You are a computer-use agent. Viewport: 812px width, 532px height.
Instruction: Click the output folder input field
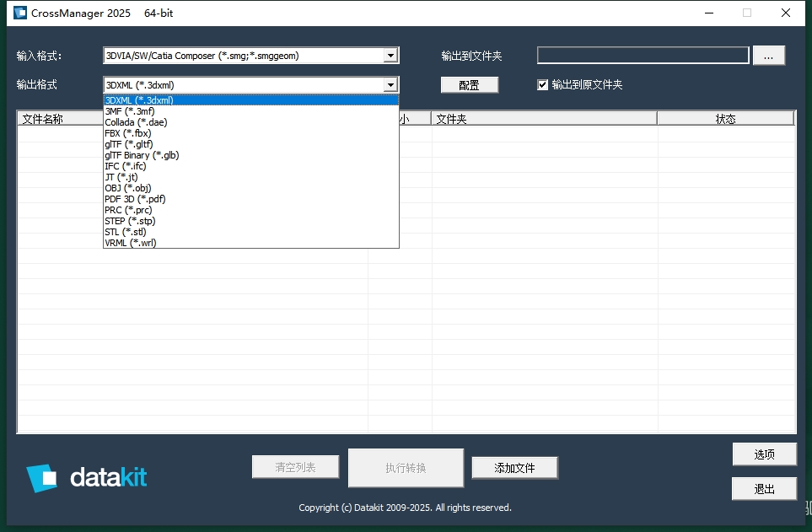[x=643, y=55]
